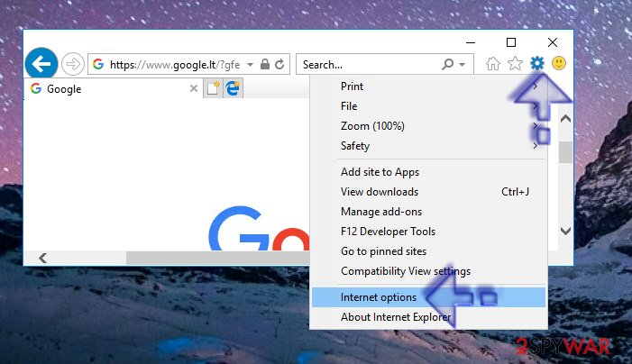
Task: Click the magnifier search icon
Action: [x=448, y=64]
